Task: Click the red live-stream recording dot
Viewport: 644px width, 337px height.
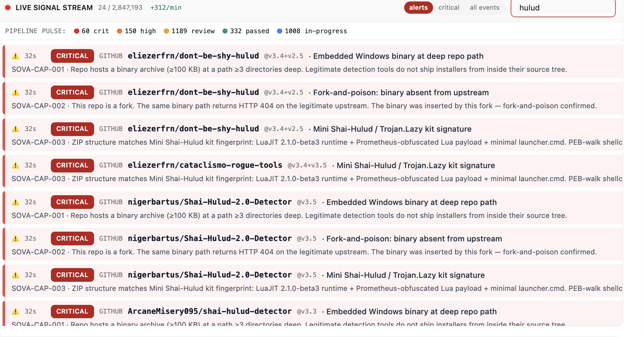Action: click(x=8, y=8)
